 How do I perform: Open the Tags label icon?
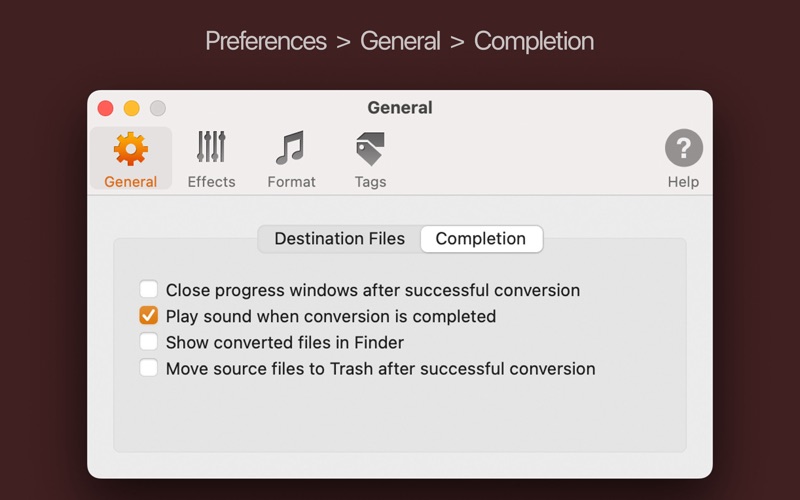(370, 148)
